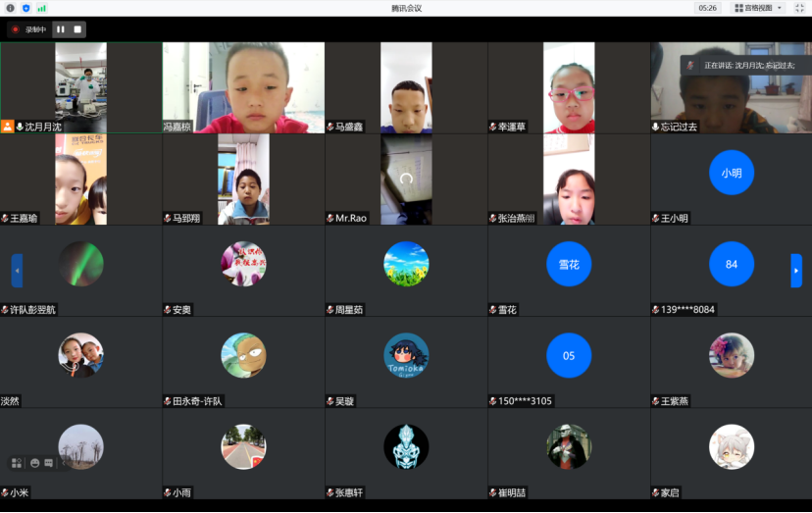Open the apps grid icon
This screenshot has width=812, height=513.
pos(17,462)
